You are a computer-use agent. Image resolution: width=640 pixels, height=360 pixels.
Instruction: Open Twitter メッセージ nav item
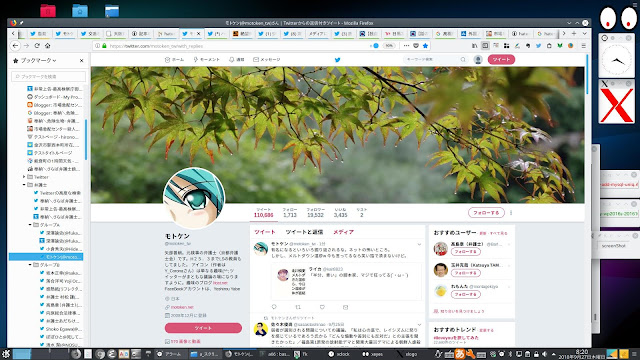[267, 60]
